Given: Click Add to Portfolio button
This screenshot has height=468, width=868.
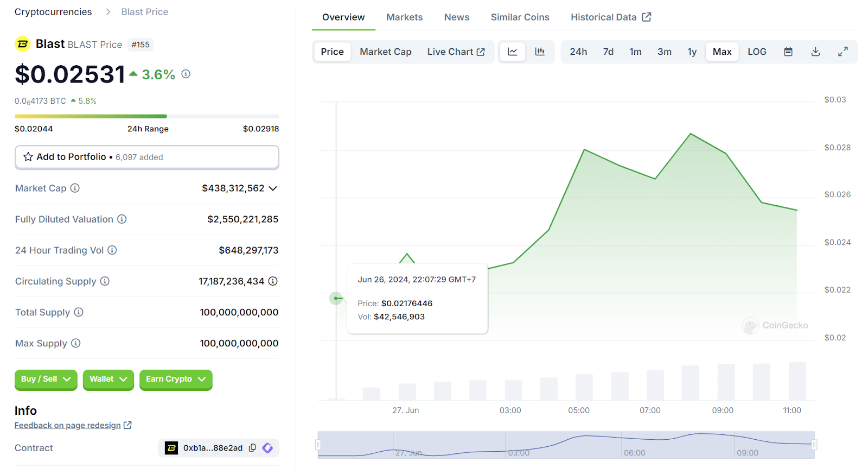Looking at the screenshot, I should point(147,157).
